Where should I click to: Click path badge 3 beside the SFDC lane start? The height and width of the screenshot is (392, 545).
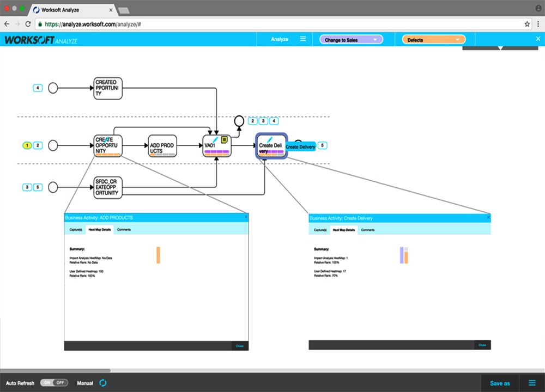click(x=27, y=187)
